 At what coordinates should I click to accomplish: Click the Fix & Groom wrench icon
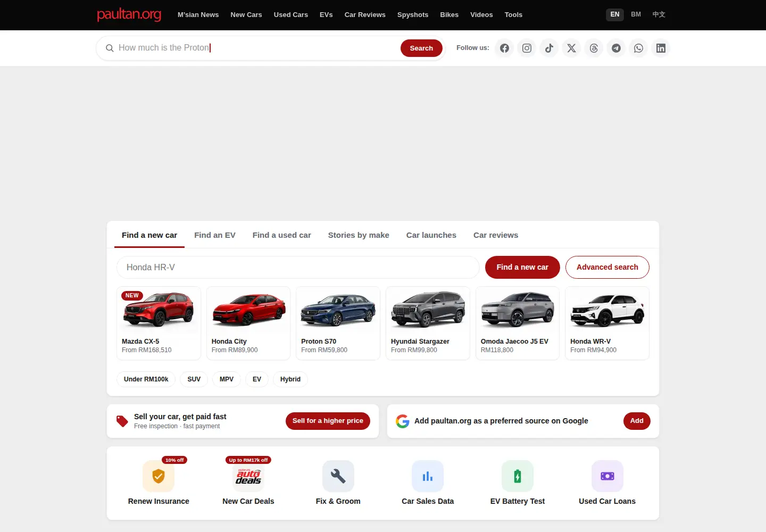(338, 476)
